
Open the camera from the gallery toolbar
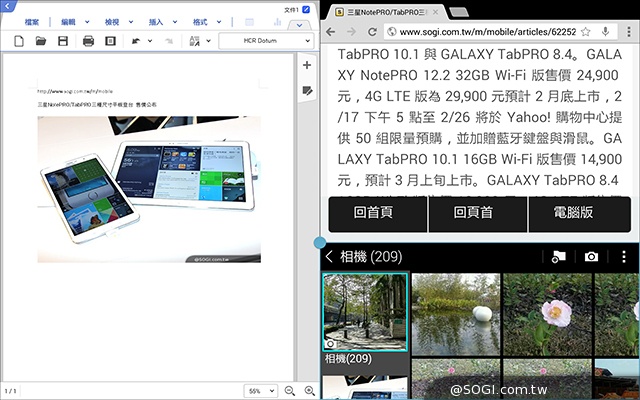591,257
